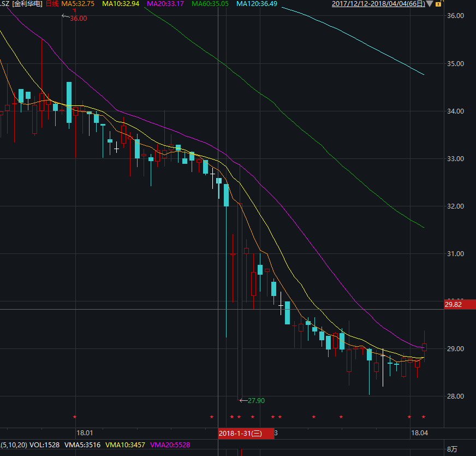Select the VMA20:5528 volume average label

170,445
